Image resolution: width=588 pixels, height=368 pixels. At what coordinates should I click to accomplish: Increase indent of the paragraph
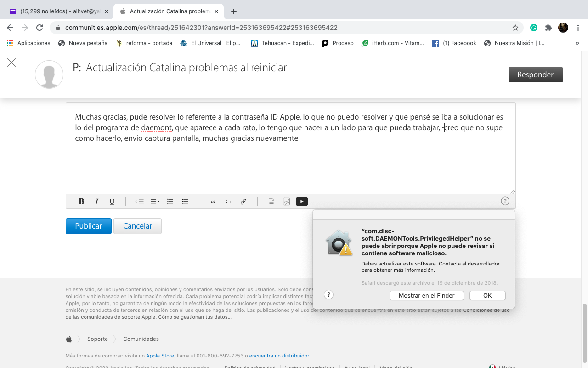coord(155,201)
